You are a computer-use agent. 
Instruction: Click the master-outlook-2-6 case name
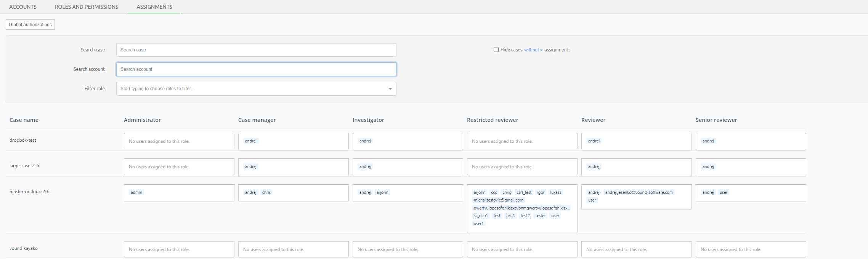29,192
